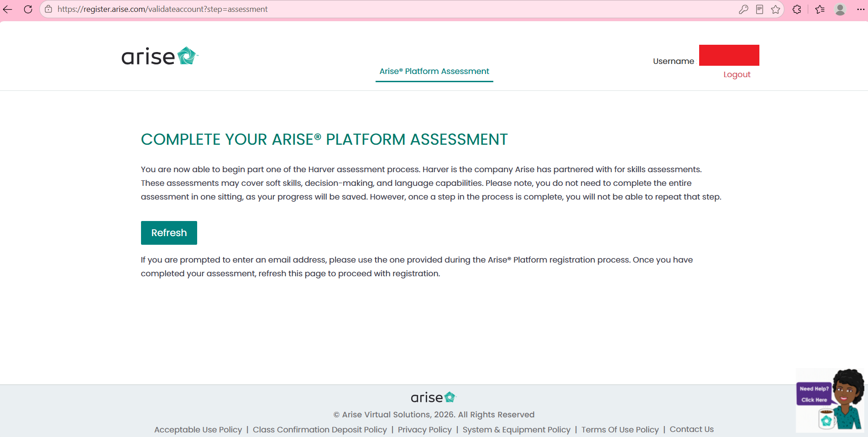Open the Need Help chat assistant
Viewport: 868px width, 437px height.
(x=830, y=400)
